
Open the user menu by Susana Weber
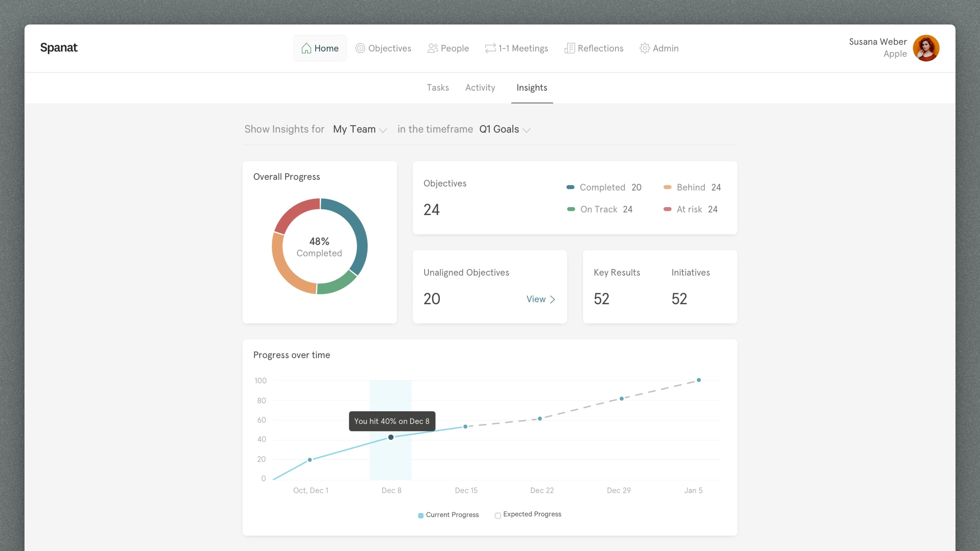click(877, 42)
